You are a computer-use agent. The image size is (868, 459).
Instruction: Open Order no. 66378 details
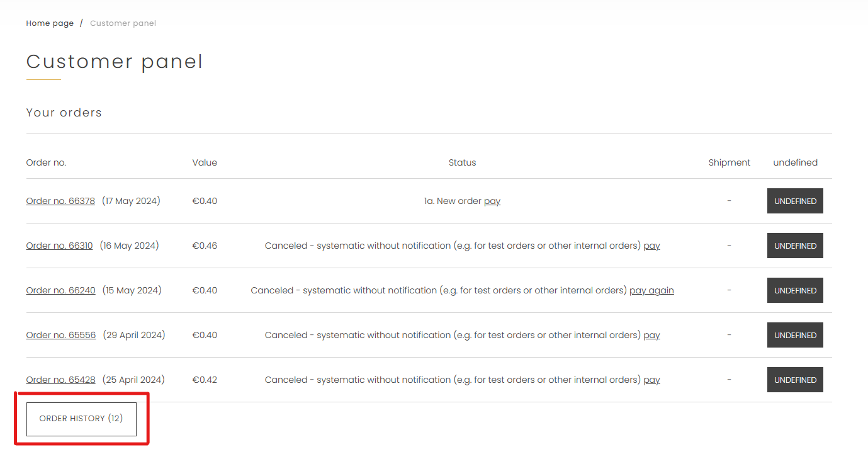60,201
